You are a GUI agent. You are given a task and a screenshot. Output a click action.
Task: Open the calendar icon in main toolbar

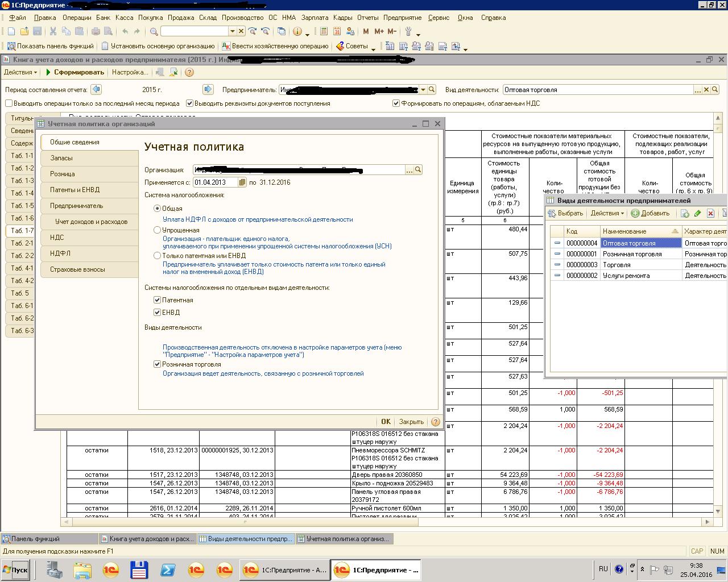(337, 32)
